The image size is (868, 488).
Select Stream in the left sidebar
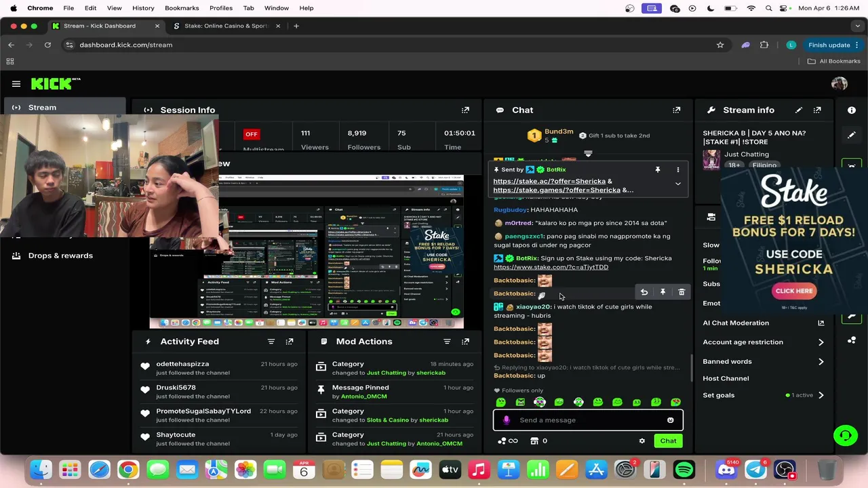(x=65, y=107)
